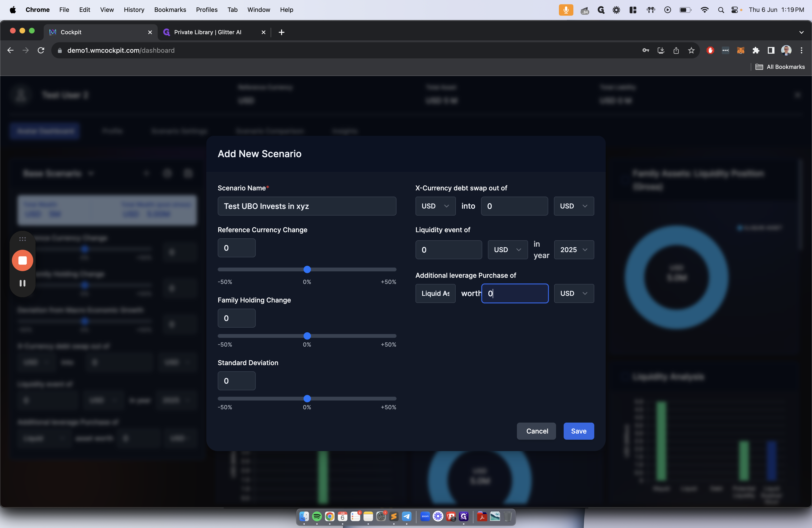Image resolution: width=812 pixels, height=528 pixels.
Task: Open Chrome's three-dot menu
Action: [x=801, y=51]
